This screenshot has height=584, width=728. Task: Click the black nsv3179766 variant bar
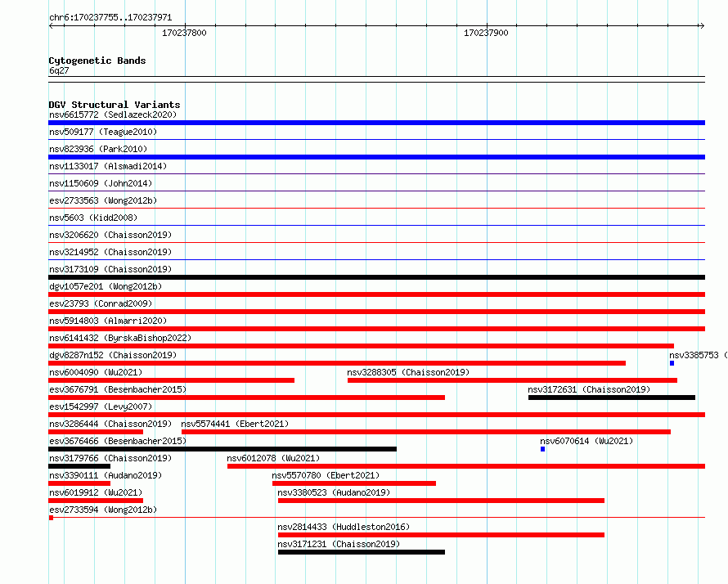point(79,466)
